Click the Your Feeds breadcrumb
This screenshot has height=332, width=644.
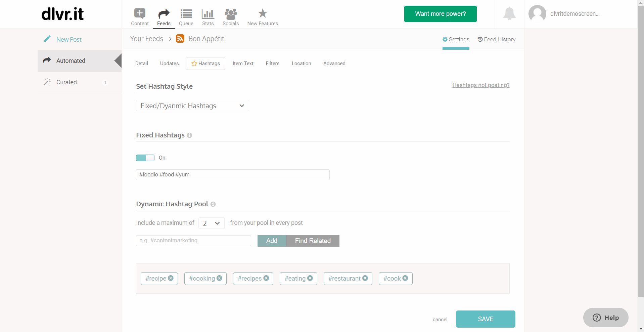(147, 39)
